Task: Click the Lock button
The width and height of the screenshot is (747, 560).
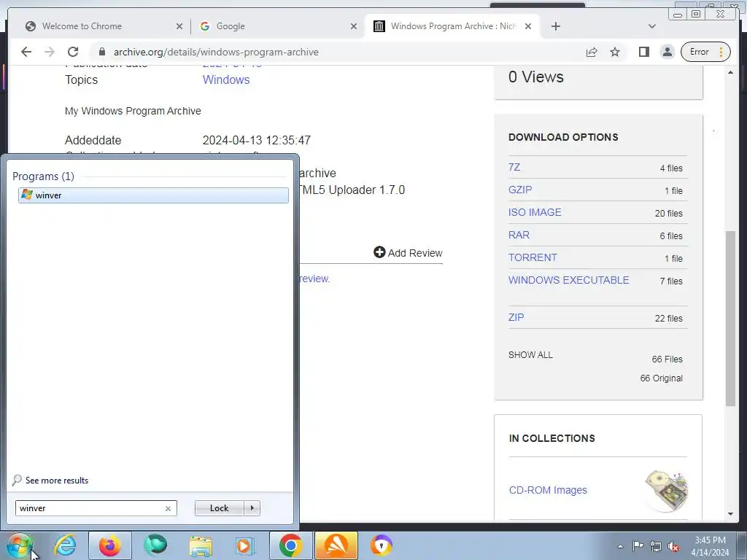Action: [x=219, y=508]
